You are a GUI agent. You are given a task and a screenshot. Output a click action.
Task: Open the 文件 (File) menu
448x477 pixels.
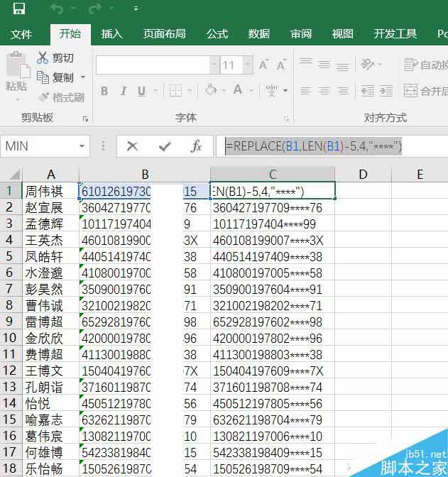(22, 34)
